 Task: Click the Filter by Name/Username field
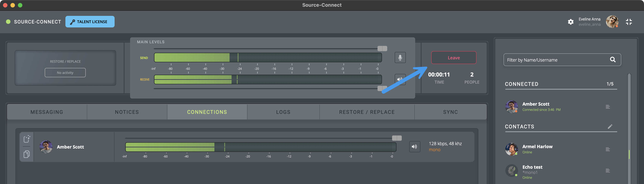coord(555,60)
